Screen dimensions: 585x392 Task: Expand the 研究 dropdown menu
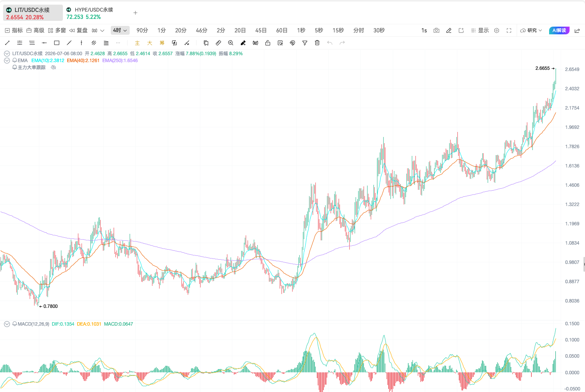(531, 30)
